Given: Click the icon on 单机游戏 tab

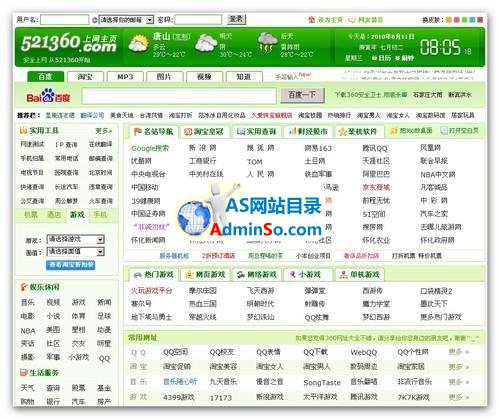Looking at the screenshot, I should pyautogui.click(x=343, y=275).
